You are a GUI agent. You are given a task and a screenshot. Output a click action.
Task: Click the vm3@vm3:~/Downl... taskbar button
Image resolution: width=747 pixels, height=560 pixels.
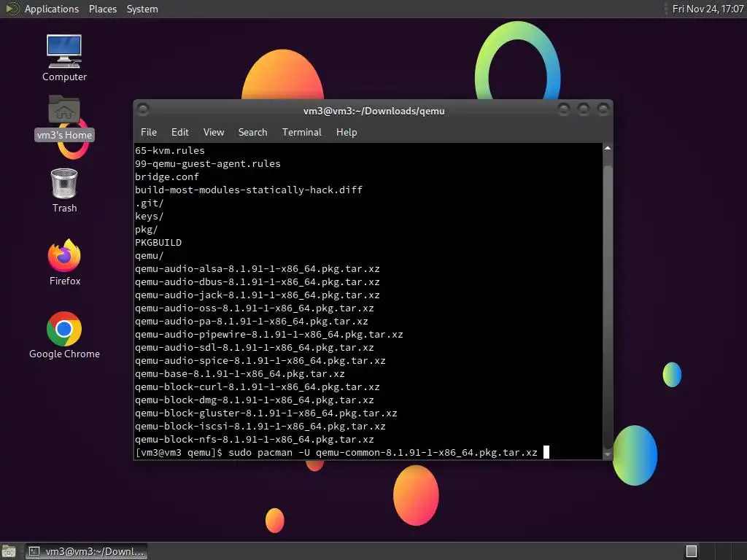pos(86,551)
